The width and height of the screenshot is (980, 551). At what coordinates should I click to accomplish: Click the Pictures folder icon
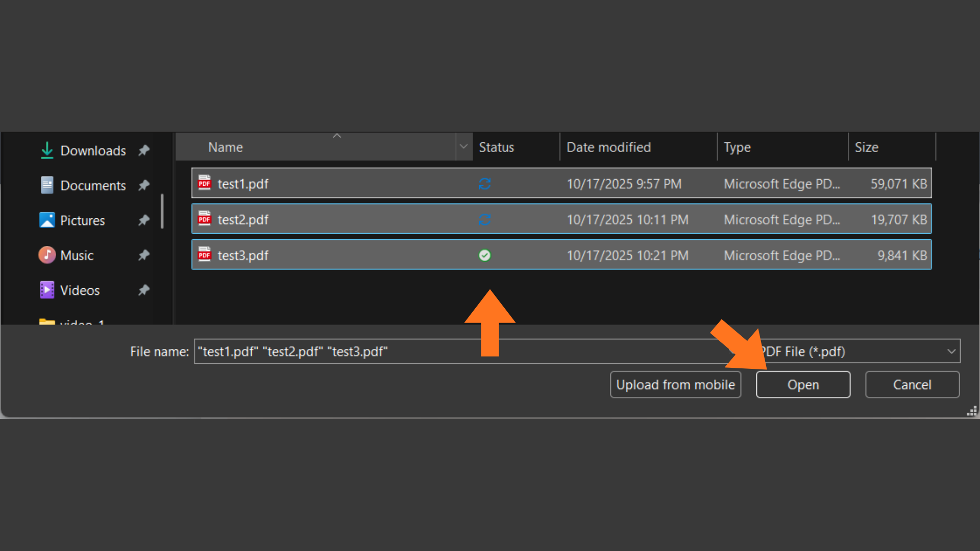[x=47, y=220]
